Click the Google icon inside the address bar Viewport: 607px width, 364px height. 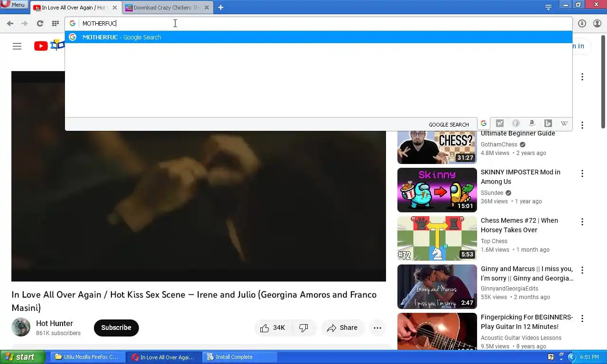pos(73,23)
